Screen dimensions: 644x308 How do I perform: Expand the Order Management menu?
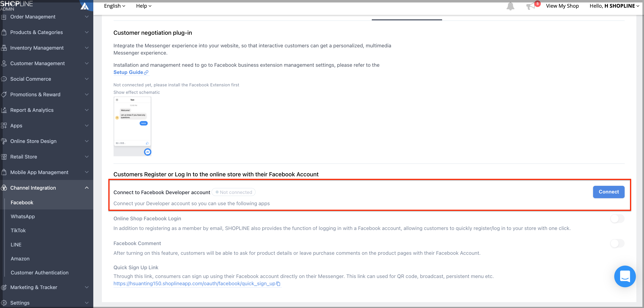[x=87, y=17]
